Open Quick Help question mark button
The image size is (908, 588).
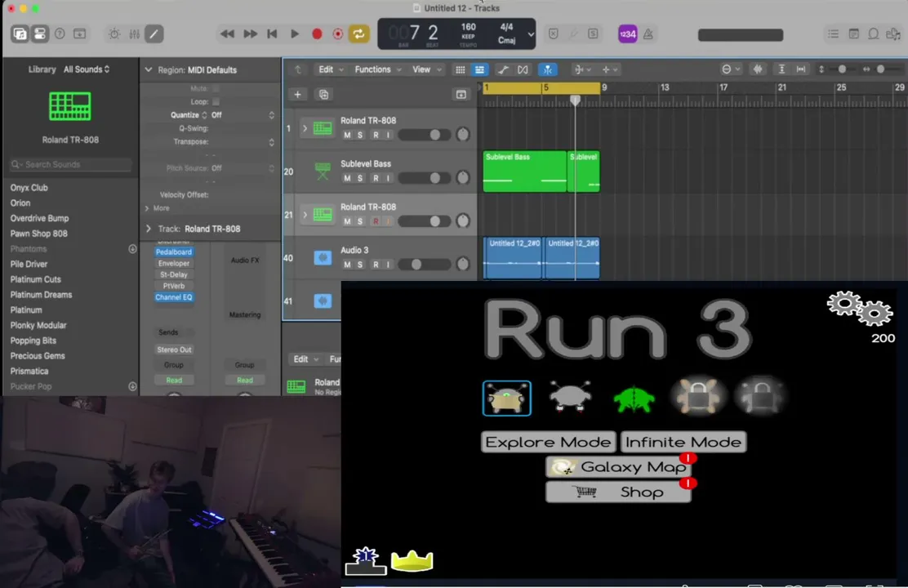coord(60,33)
